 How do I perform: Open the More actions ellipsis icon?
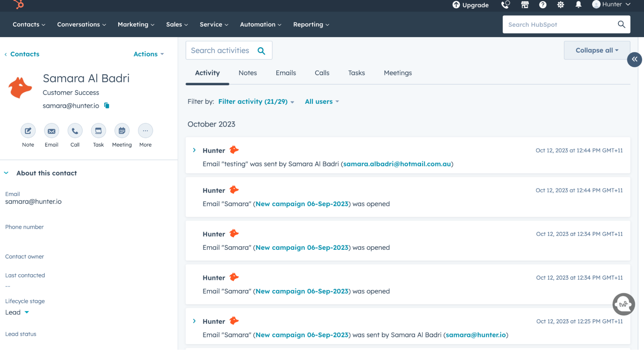coord(145,131)
